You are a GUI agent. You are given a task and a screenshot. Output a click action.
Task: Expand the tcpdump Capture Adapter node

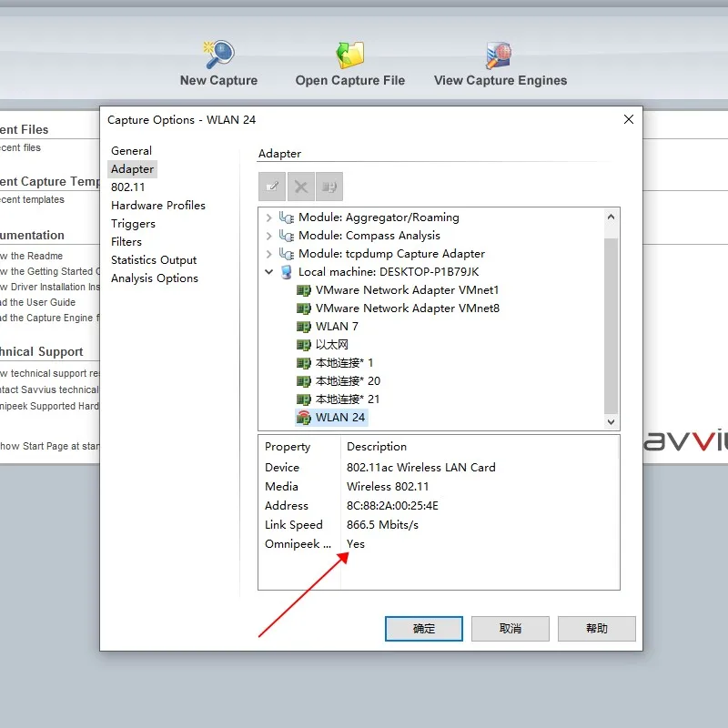click(x=268, y=254)
